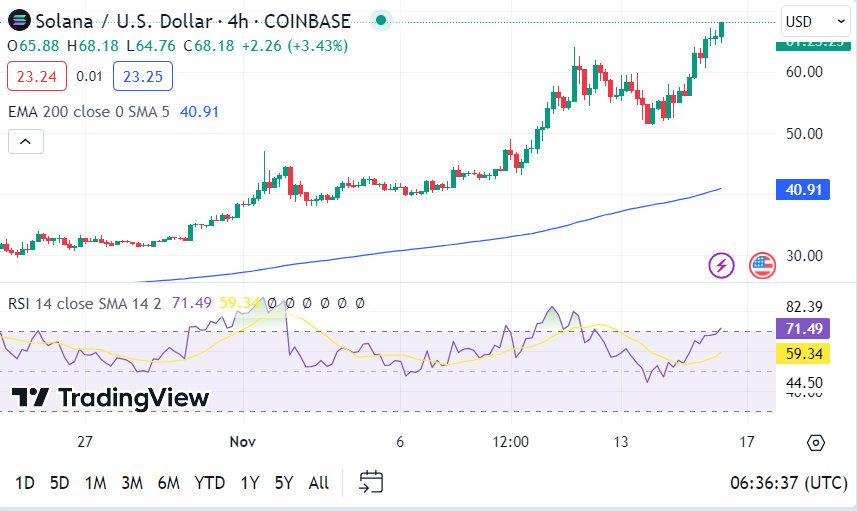Viewport: 857px width, 511px height.
Task: Select the 6M time range
Action: pos(168,483)
